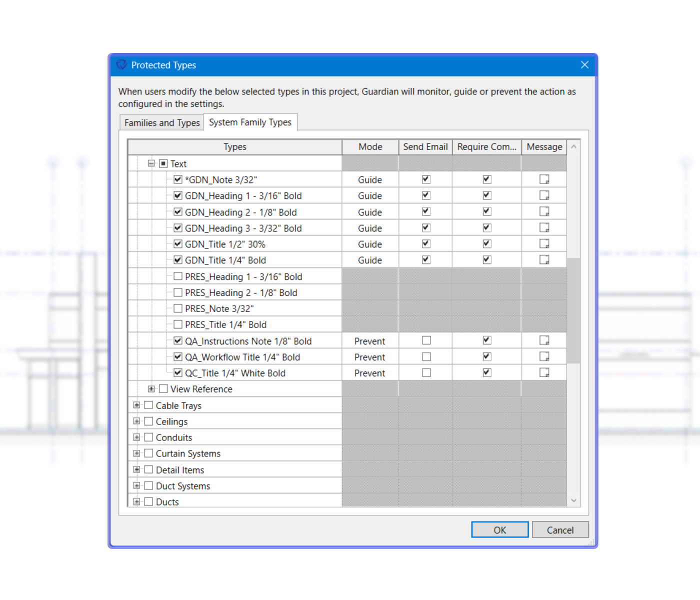Check the View Reference category checkbox

click(163, 388)
